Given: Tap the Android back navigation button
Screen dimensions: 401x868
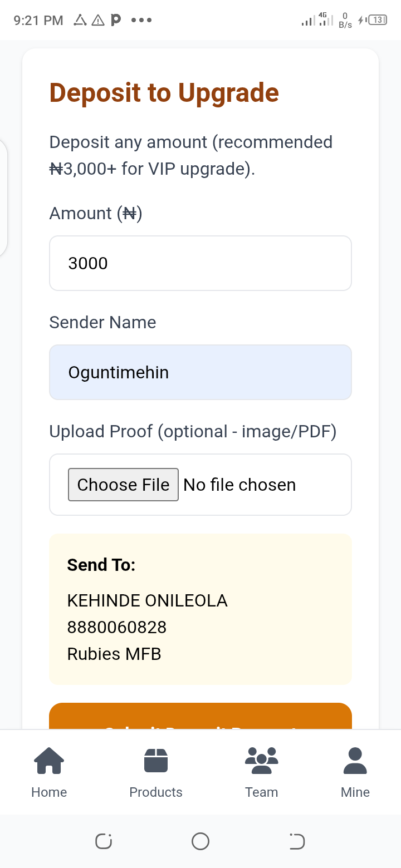Looking at the screenshot, I should (x=297, y=841).
